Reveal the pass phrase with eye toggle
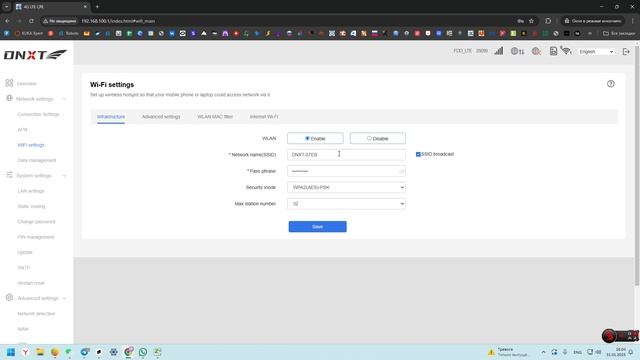Image resolution: width=640 pixels, height=360 pixels. (x=402, y=171)
